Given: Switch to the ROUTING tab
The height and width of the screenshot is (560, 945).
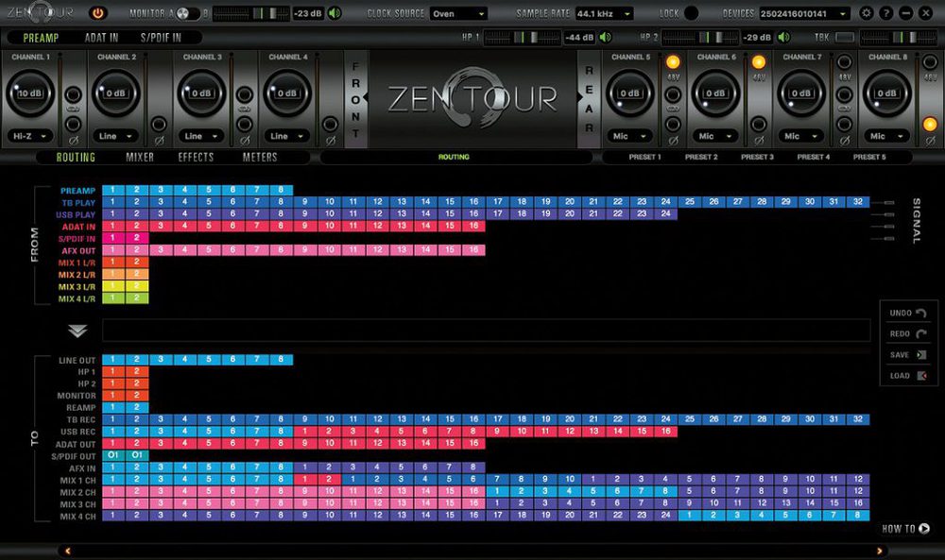Looking at the screenshot, I should tap(76, 157).
